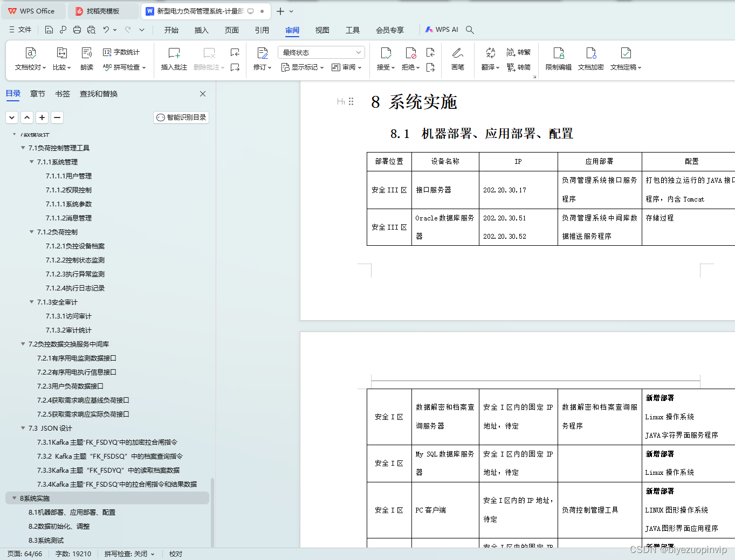Launch WPS AI from toolbar
This screenshot has height=560, width=735.
(x=442, y=30)
